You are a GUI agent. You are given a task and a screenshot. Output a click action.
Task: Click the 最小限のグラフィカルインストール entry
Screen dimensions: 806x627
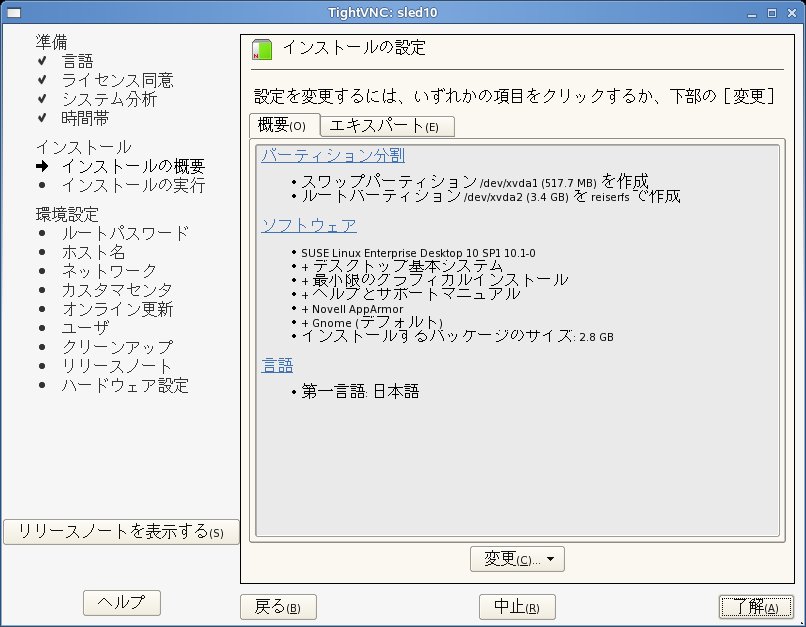click(x=435, y=280)
